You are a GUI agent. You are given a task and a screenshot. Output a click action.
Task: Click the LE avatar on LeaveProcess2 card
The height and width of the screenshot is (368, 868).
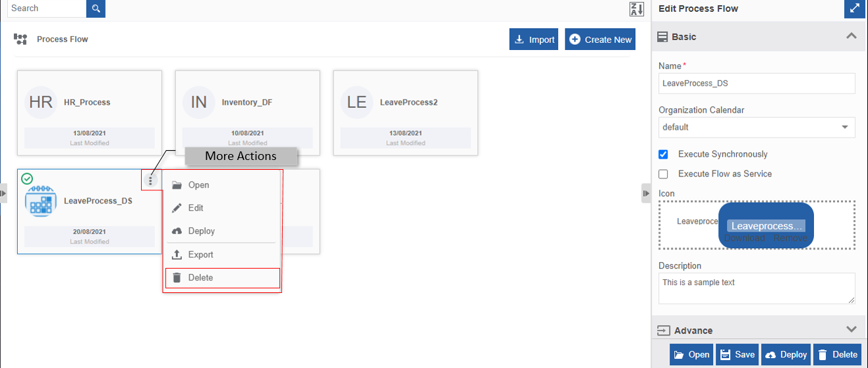pos(357,102)
